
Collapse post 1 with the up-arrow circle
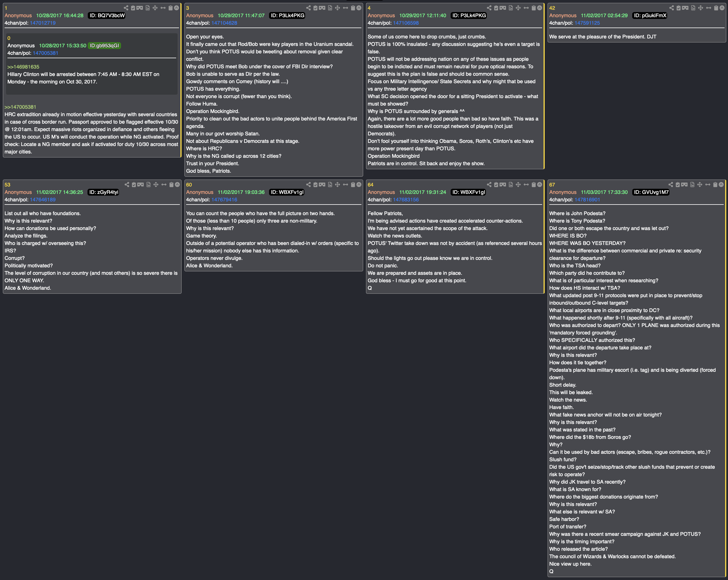176,8
